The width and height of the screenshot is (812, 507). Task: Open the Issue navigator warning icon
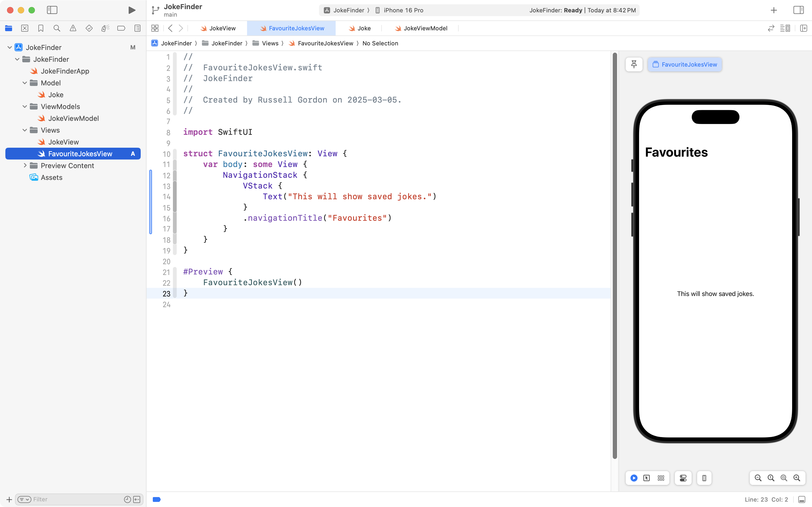tap(73, 28)
